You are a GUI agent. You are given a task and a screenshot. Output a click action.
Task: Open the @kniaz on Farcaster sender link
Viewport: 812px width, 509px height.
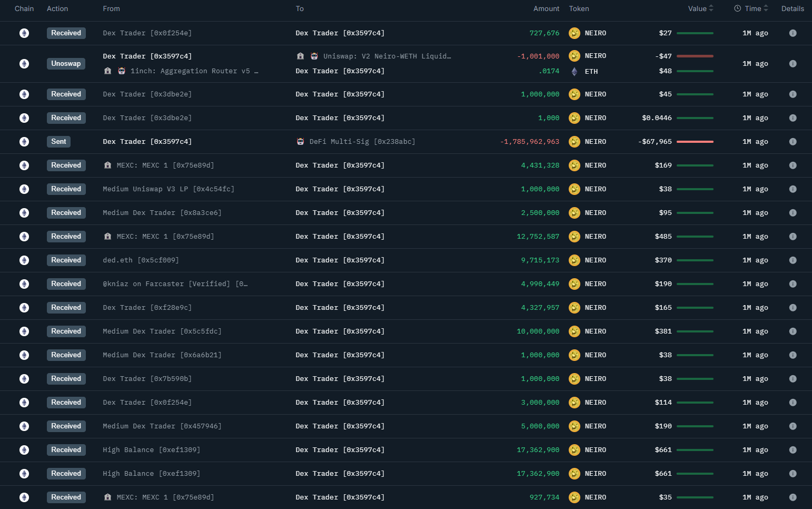[x=175, y=284]
